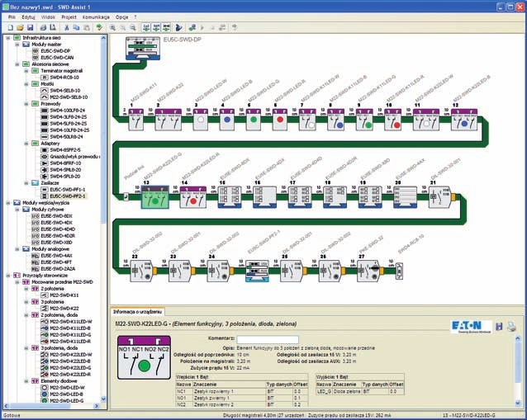Select the EU5C-SWD-DP gateway on the canvas
This screenshot has width=527, height=420.
[143, 49]
